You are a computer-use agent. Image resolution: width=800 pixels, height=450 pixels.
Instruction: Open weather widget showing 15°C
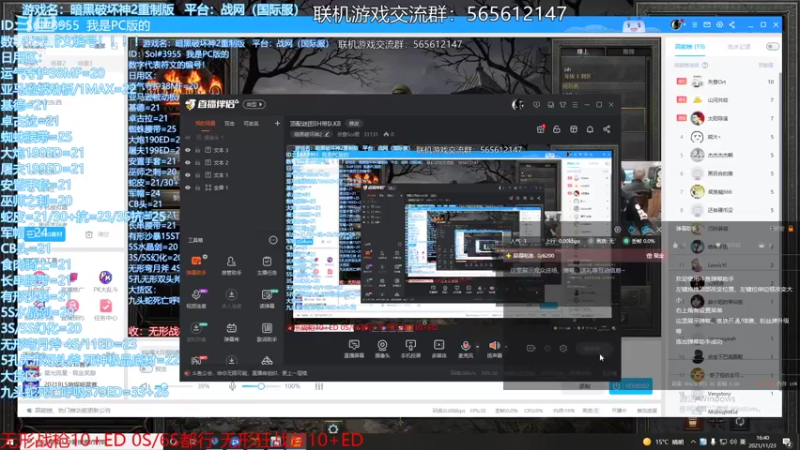pyautogui.click(x=663, y=441)
